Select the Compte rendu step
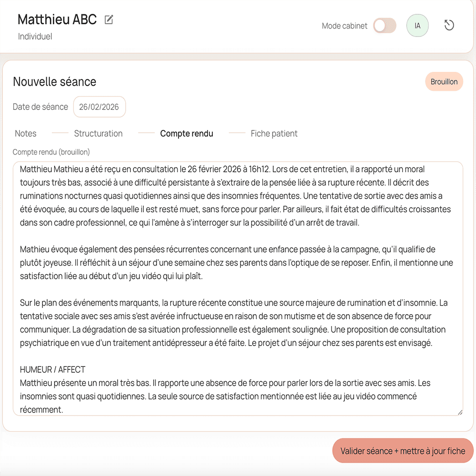476x476 pixels. coord(187,134)
